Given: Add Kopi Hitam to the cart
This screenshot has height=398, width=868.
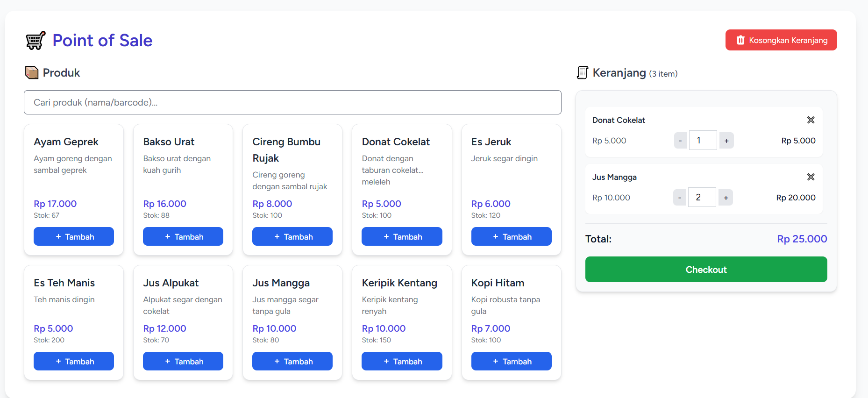Looking at the screenshot, I should 511,361.
